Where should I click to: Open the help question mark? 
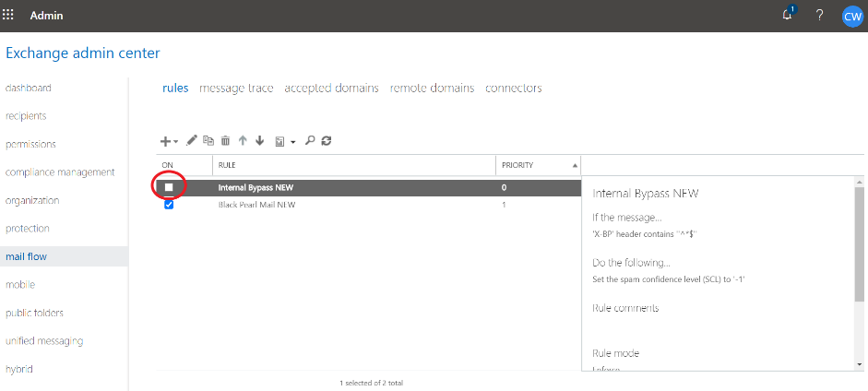[x=820, y=15]
